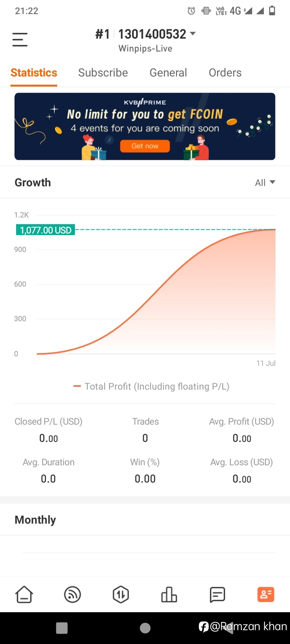Tap the Get now banner button

145,146
